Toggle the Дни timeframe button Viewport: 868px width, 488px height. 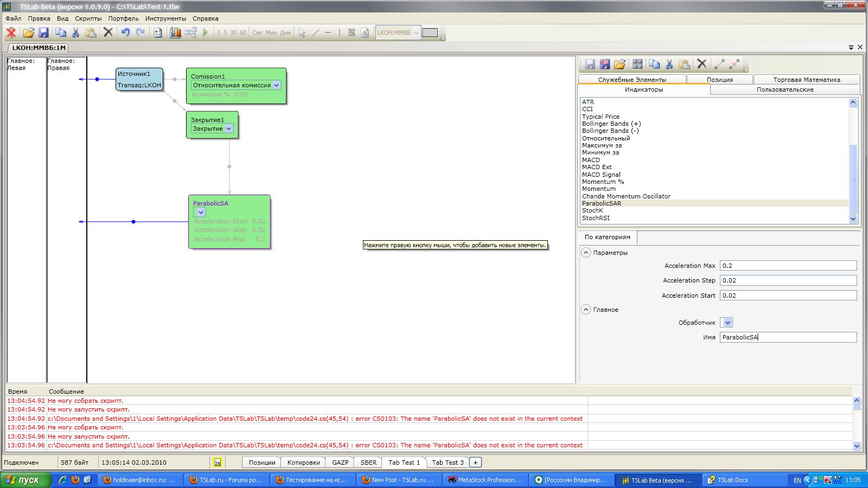[x=285, y=33]
